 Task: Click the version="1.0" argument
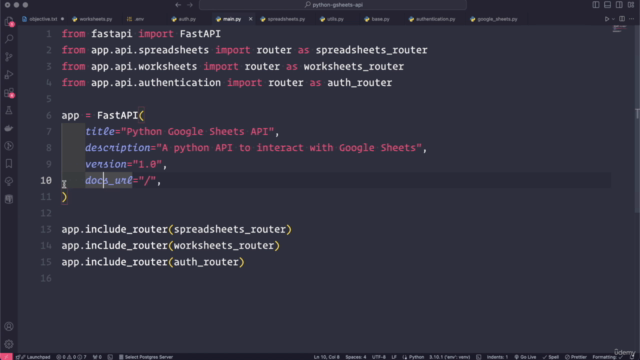(126, 164)
